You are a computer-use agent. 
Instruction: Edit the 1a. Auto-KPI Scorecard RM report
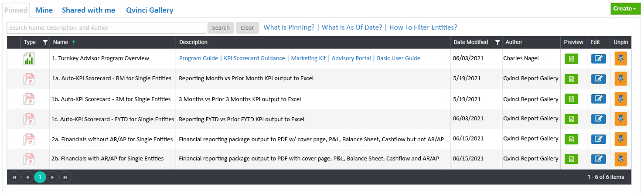click(599, 79)
